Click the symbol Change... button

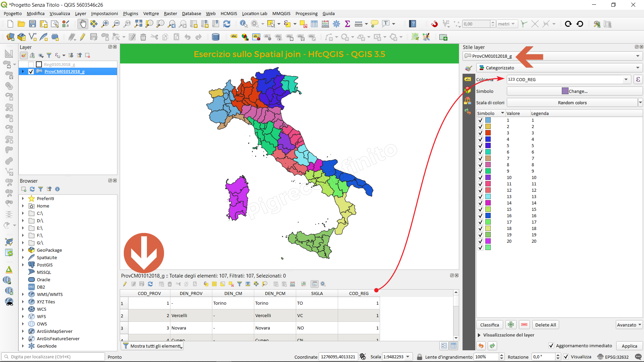[x=574, y=91]
